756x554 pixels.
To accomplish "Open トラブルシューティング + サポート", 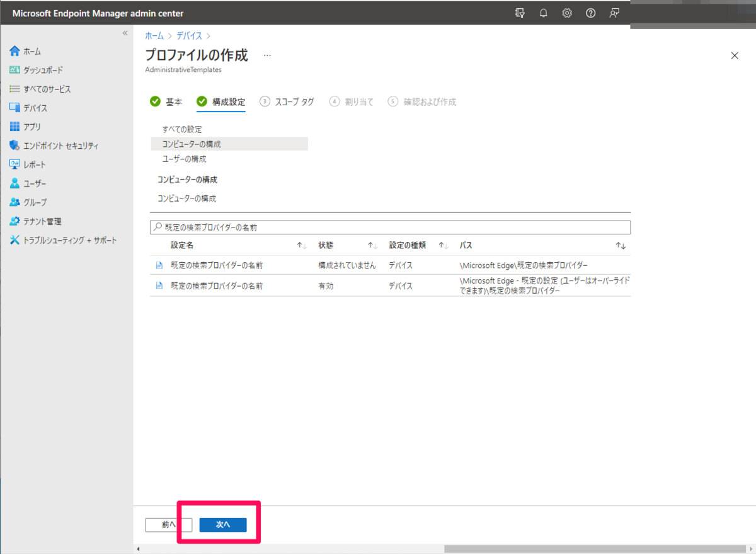I will [x=57, y=240].
